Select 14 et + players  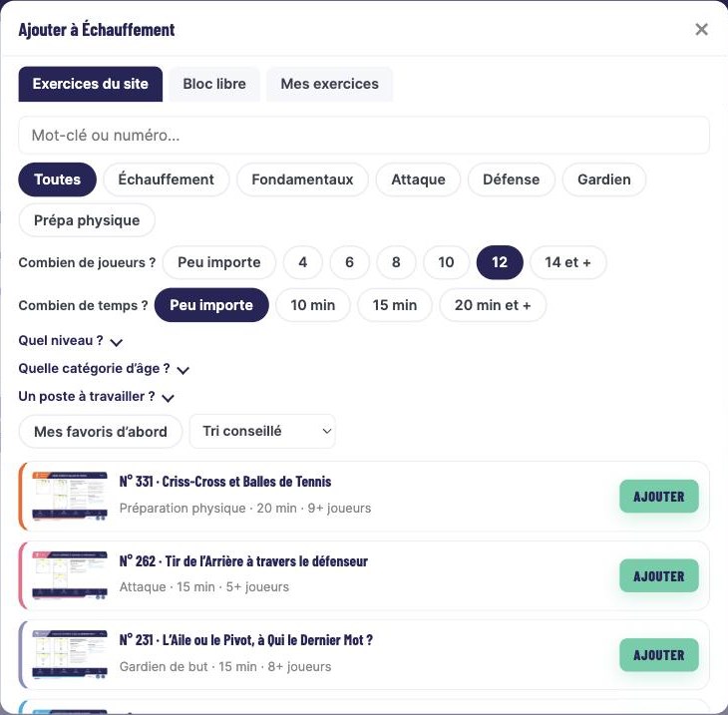567,262
